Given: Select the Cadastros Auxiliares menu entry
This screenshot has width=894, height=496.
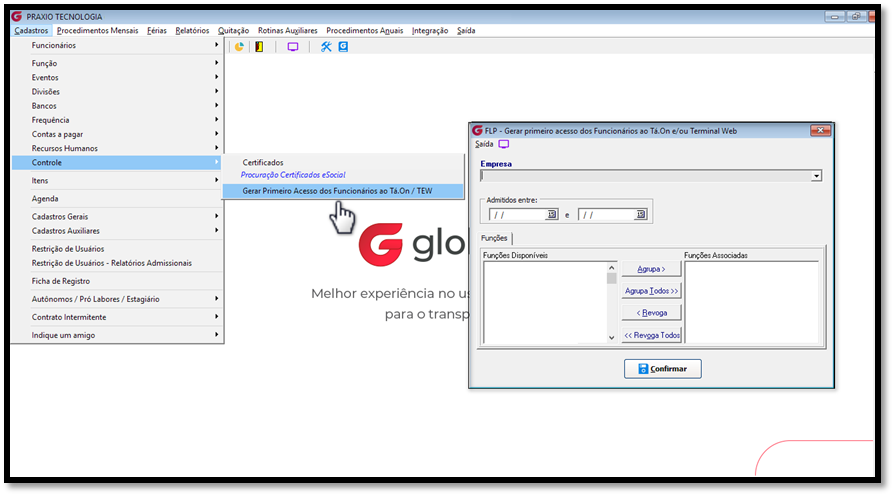Looking at the screenshot, I should [117, 231].
